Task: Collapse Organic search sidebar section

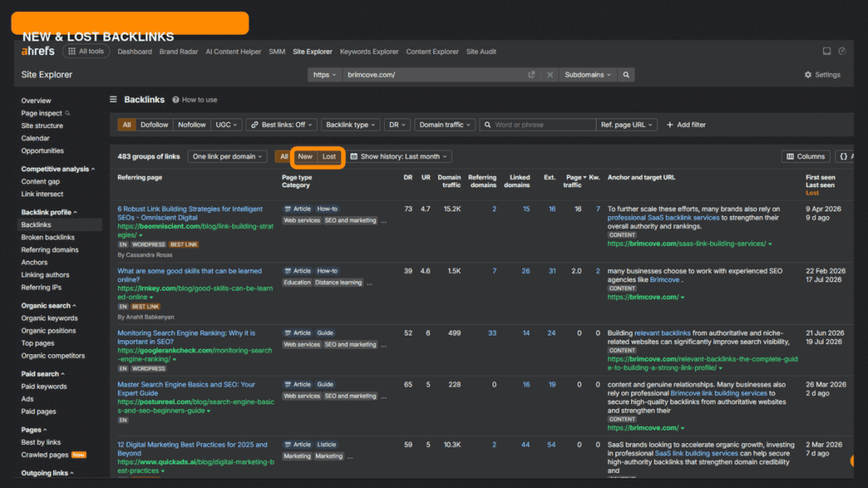Action: pos(48,306)
